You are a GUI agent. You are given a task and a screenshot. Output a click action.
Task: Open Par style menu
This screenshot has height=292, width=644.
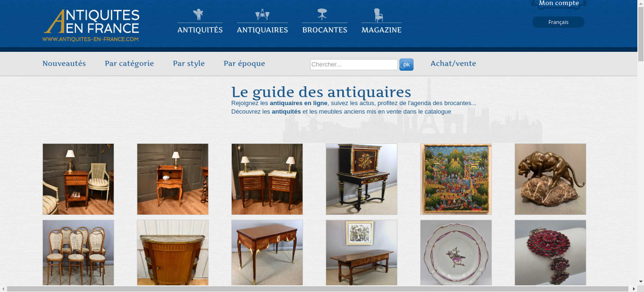(189, 63)
